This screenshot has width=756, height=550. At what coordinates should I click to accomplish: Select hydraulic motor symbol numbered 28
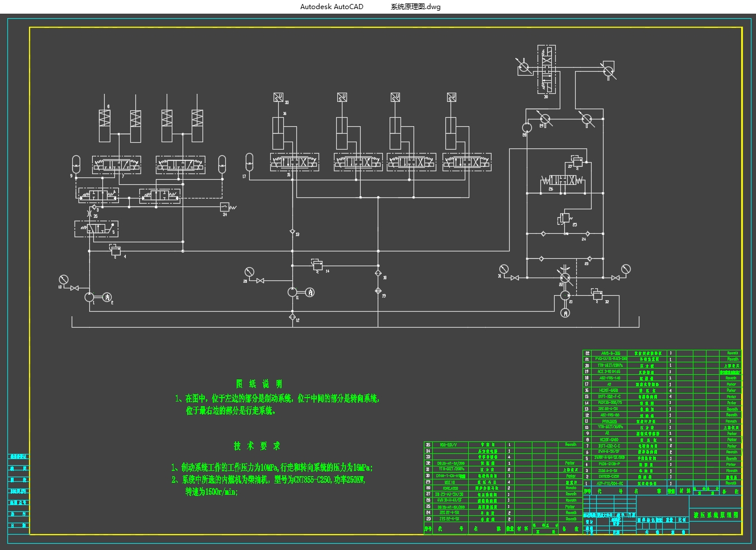(x=527, y=127)
